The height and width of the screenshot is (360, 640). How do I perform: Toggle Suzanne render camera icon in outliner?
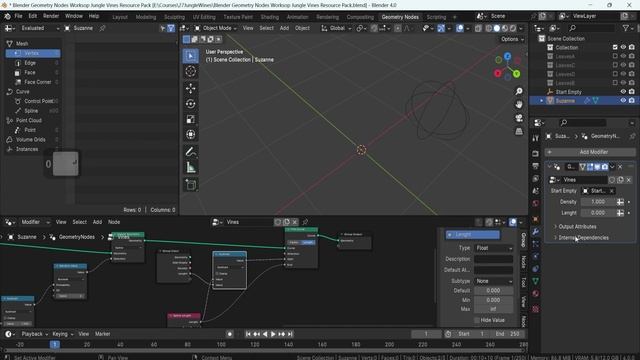(x=631, y=100)
